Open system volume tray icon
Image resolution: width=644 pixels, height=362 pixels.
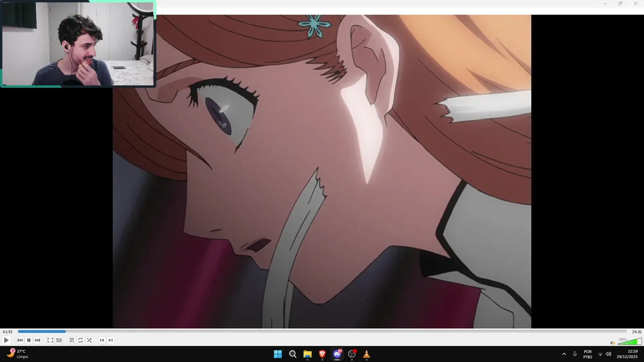(608, 354)
